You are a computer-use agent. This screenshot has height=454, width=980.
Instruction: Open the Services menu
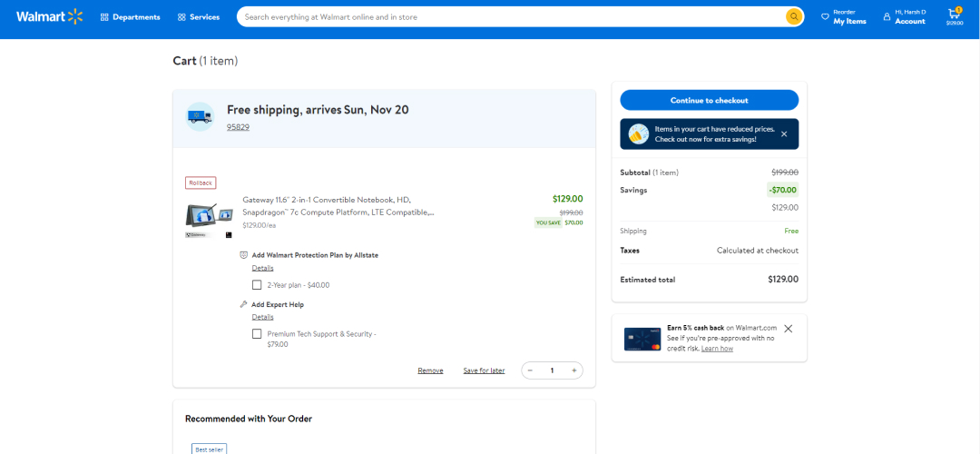coord(198,17)
